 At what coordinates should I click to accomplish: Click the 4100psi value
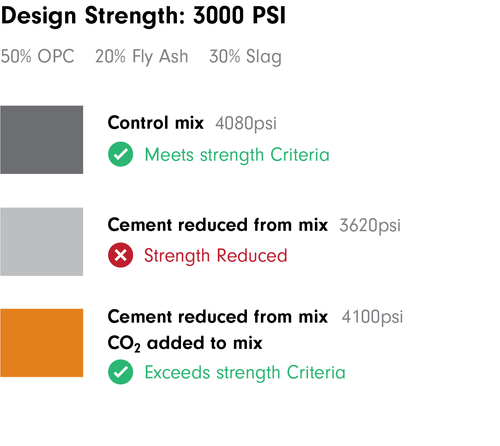click(372, 317)
